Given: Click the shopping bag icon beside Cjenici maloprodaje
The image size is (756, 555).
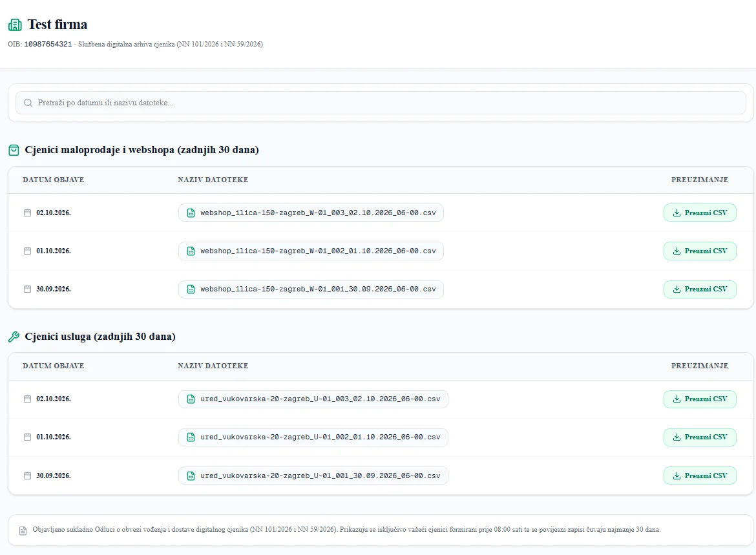Looking at the screenshot, I should click(14, 151).
